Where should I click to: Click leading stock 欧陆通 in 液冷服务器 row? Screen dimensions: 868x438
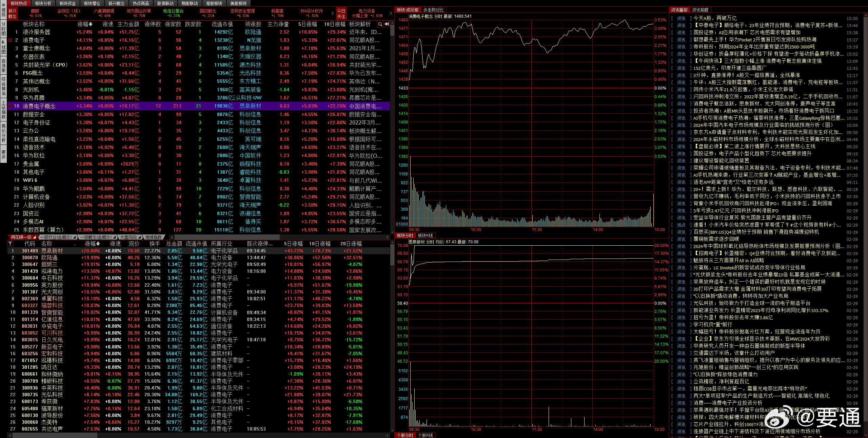click(253, 32)
